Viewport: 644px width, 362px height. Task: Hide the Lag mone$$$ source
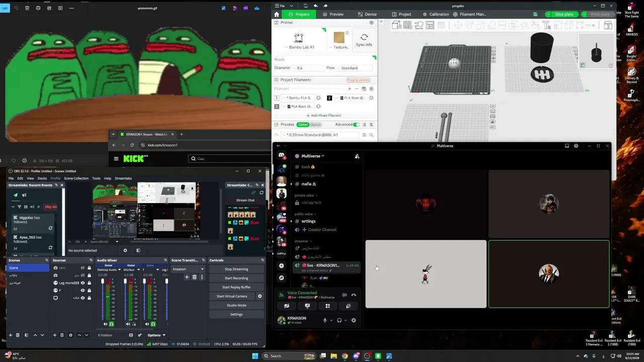83,283
